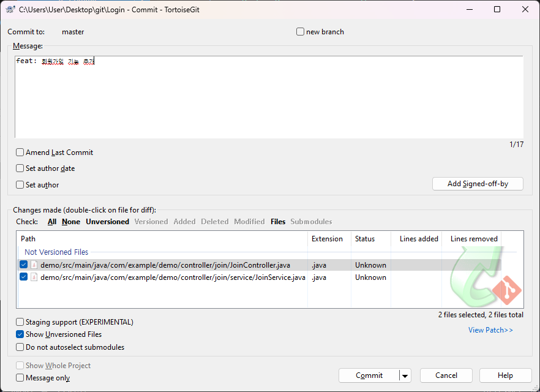Enable Staging support (EXPERIMENTAL)
The width and height of the screenshot is (540, 392).
coord(20,322)
